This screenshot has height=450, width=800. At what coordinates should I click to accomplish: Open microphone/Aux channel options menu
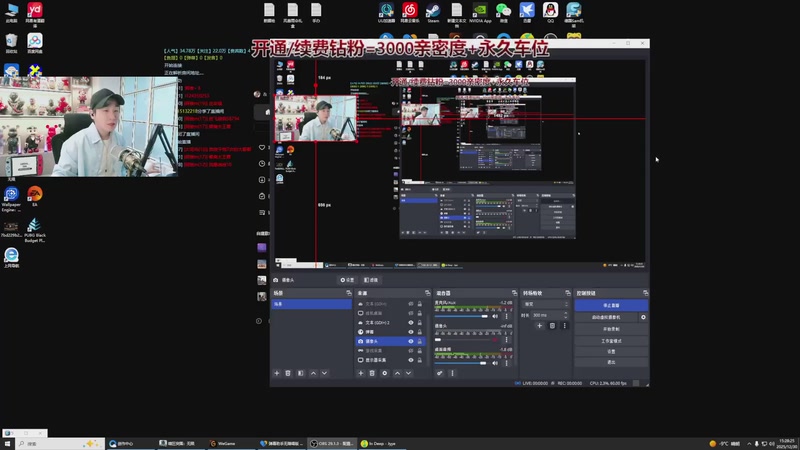coord(507,316)
